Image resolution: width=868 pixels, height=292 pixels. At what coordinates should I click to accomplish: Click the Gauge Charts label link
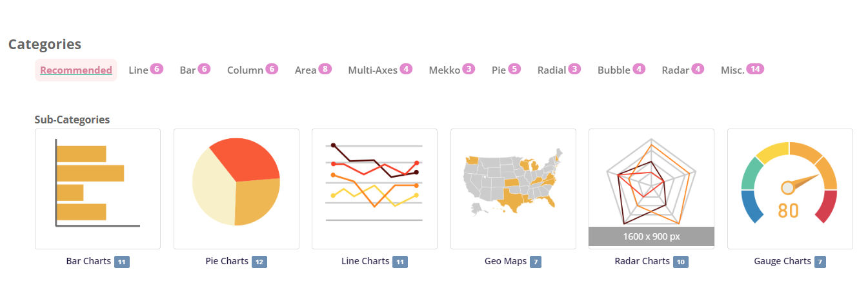(782, 262)
